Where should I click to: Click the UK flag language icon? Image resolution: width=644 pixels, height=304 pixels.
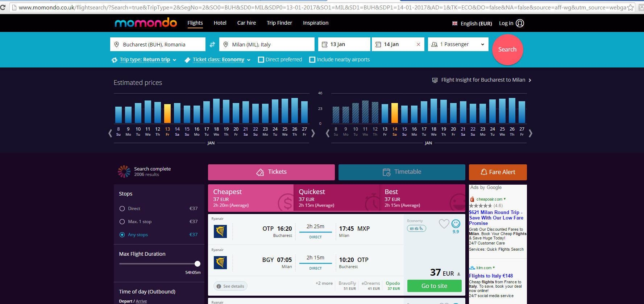[x=454, y=23]
